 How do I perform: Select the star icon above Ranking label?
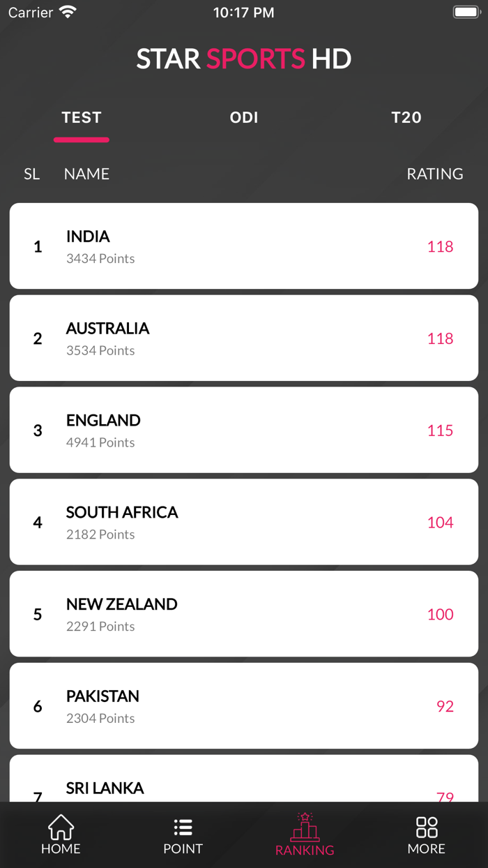[305, 816]
